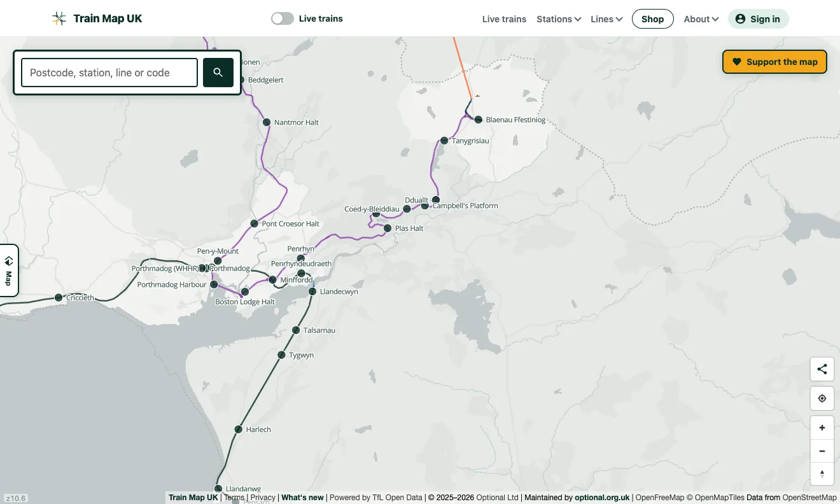Image resolution: width=840 pixels, height=504 pixels.
Task: Reset map bearing with compass icon
Action: click(822, 473)
